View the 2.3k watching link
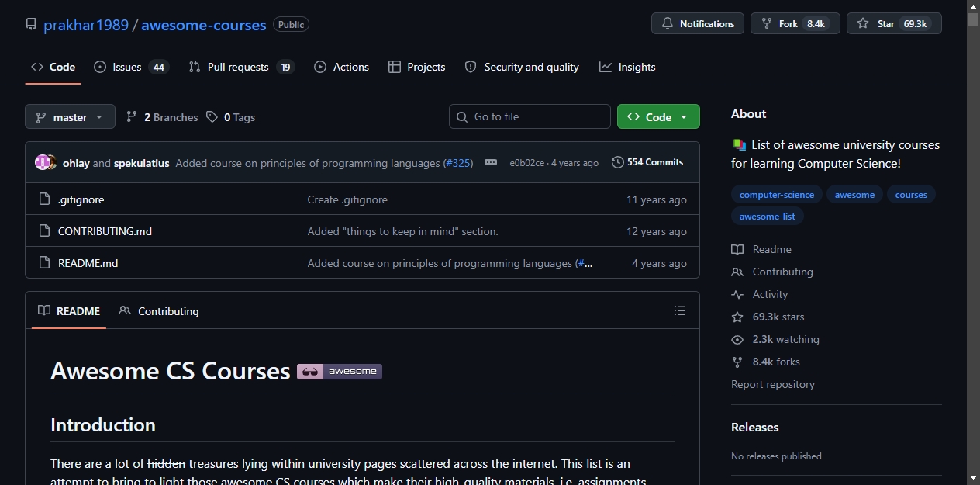Viewport: 980px width, 485px height. (775, 339)
